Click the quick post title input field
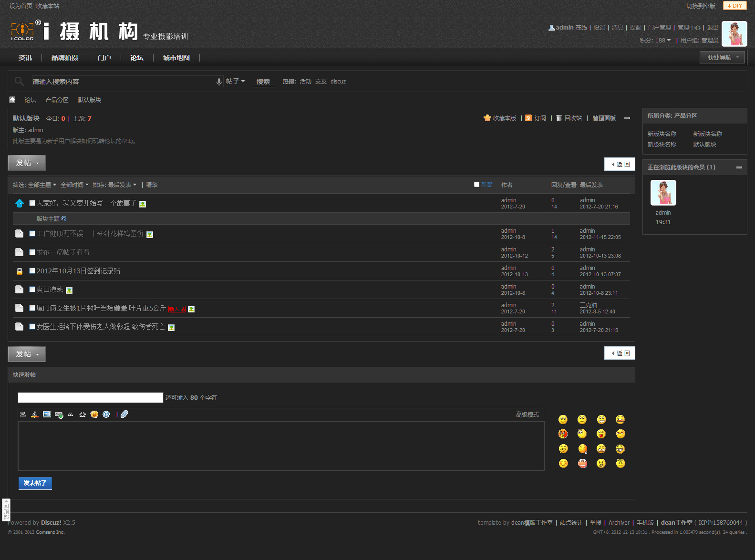755x560 pixels. (x=90, y=398)
